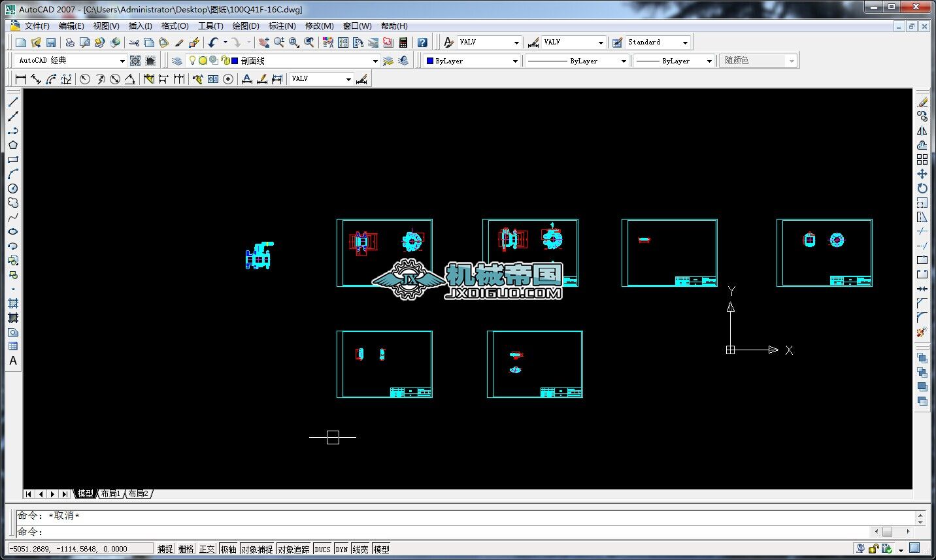936x560 pixels.
Task: Open the 绘图(D) menu
Action: 246,26
